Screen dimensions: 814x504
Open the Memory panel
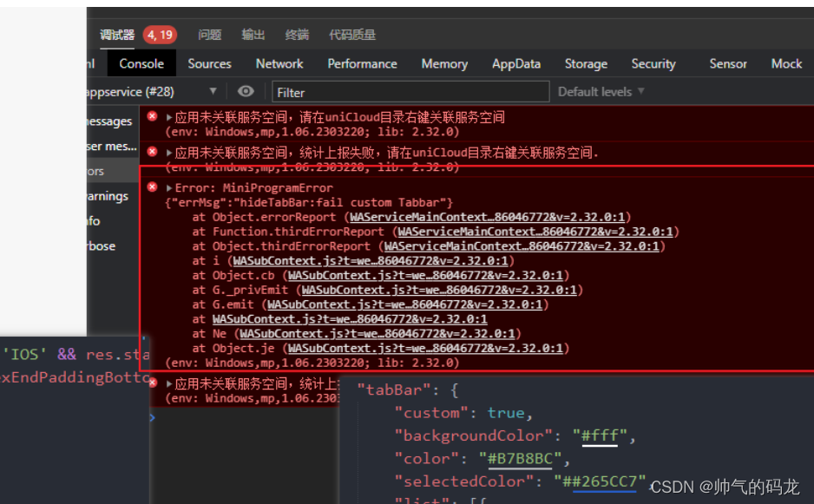point(444,63)
